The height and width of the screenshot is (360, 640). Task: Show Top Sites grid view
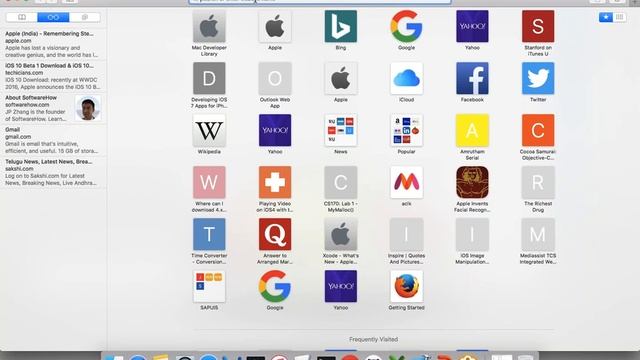620,17
